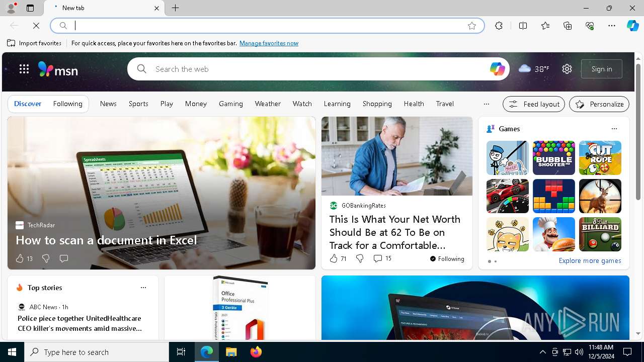Open the Play category
The width and height of the screenshot is (644, 362).
click(x=167, y=104)
